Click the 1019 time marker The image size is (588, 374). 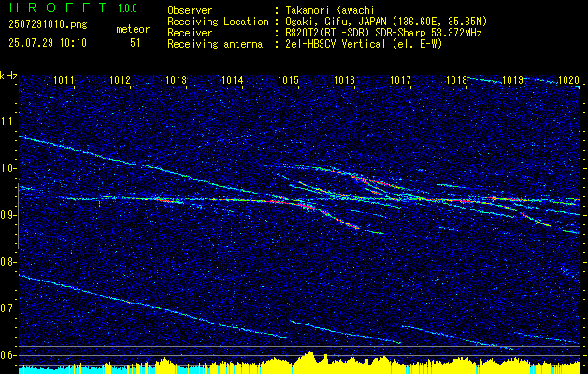tap(512, 79)
